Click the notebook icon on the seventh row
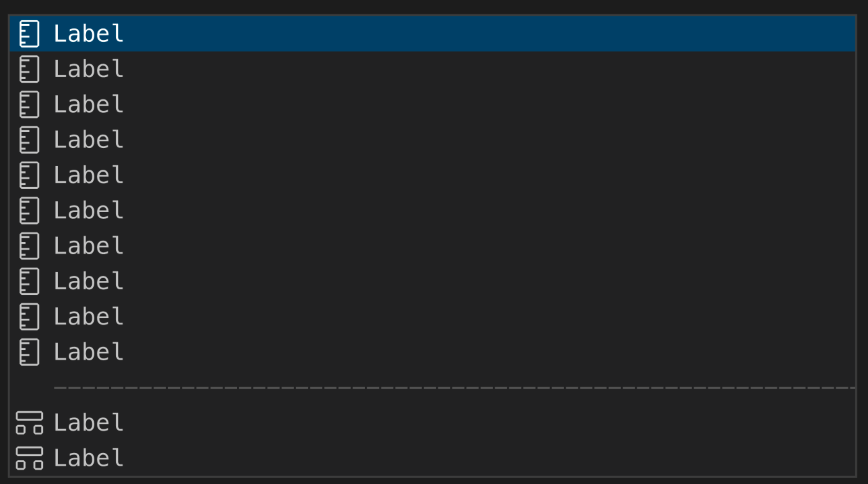This screenshot has height=484, width=868. click(30, 246)
